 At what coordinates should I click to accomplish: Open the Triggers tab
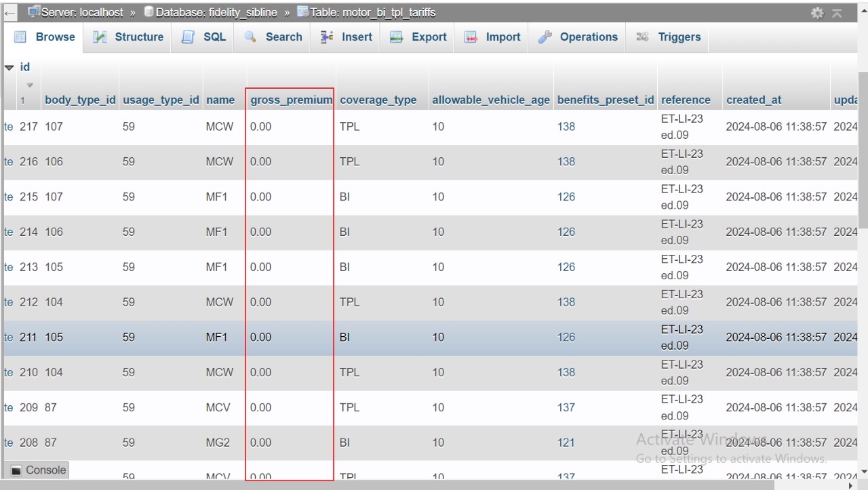pyautogui.click(x=669, y=37)
